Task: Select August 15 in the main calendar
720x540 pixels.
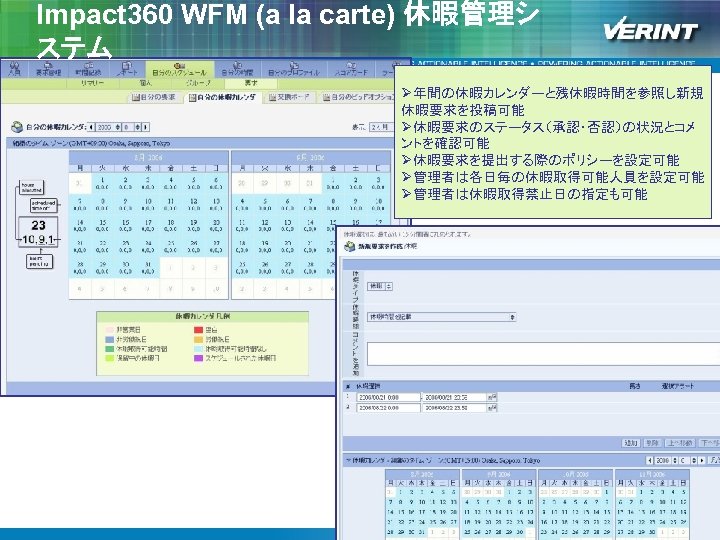Action: 102,225
